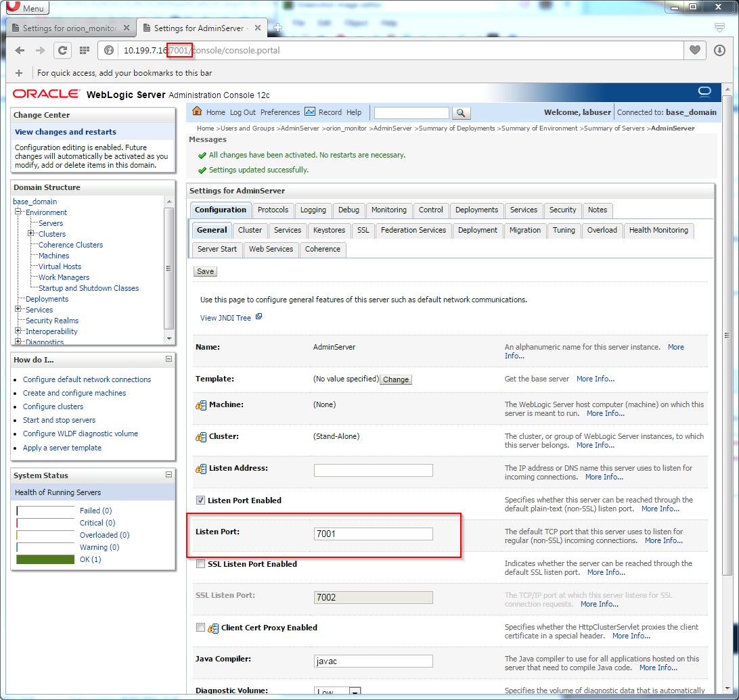The height and width of the screenshot is (700, 739).
Task: Switch to the Monitoring tab
Action: click(x=389, y=210)
